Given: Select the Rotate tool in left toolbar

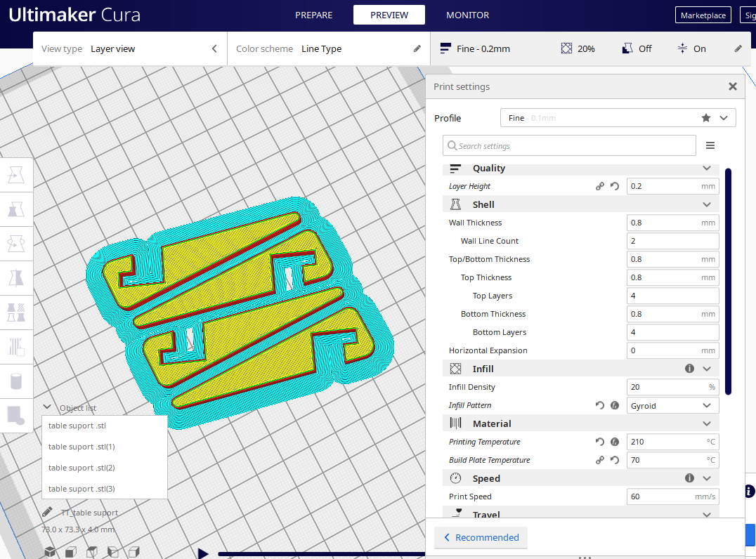Looking at the screenshot, I should tap(16, 244).
